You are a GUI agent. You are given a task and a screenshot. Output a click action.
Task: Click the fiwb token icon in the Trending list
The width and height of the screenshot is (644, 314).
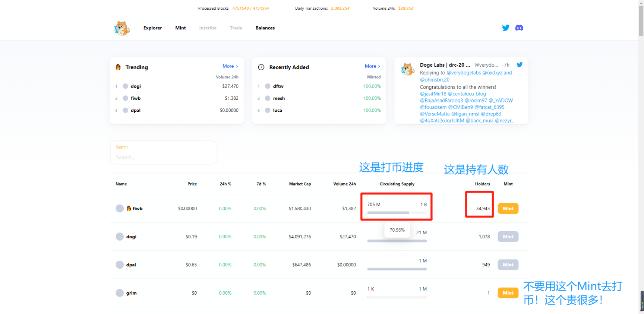tap(126, 98)
